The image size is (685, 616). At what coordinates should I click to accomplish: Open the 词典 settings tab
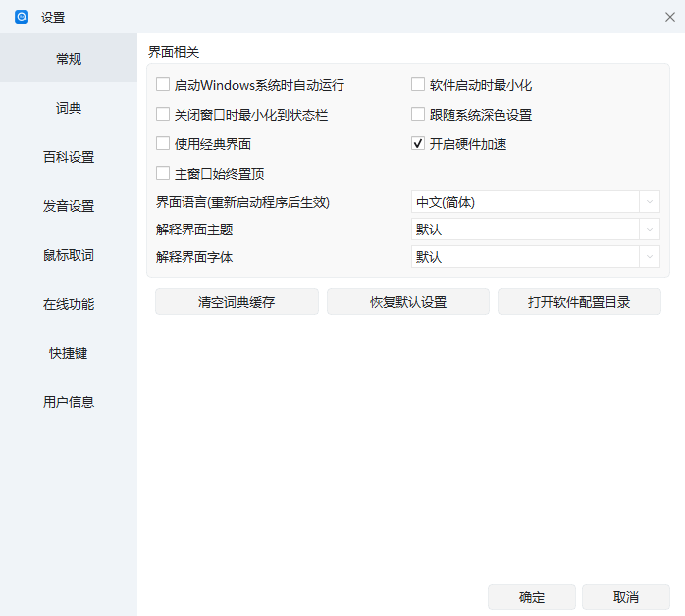point(69,107)
